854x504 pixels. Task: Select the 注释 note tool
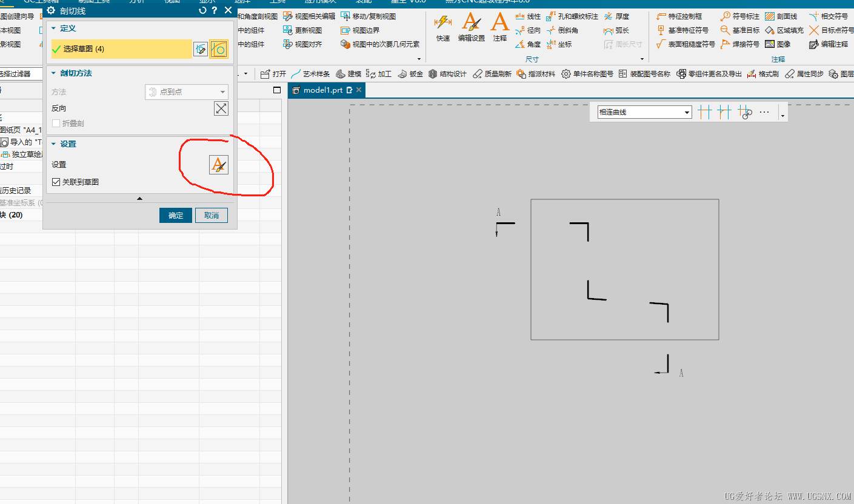tap(499, 28)
